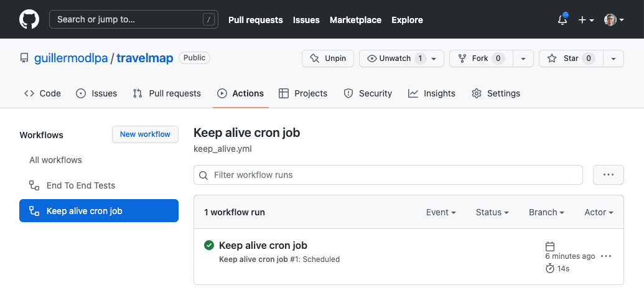Open the guillermodlpa owner link
Screen dimensions: 644x308
coord(70,58)
